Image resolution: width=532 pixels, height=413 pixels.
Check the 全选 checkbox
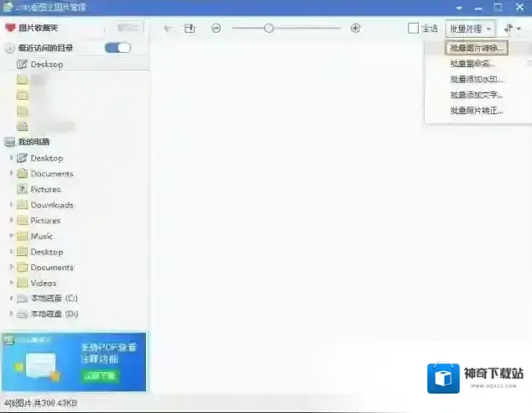coord(413,29)
